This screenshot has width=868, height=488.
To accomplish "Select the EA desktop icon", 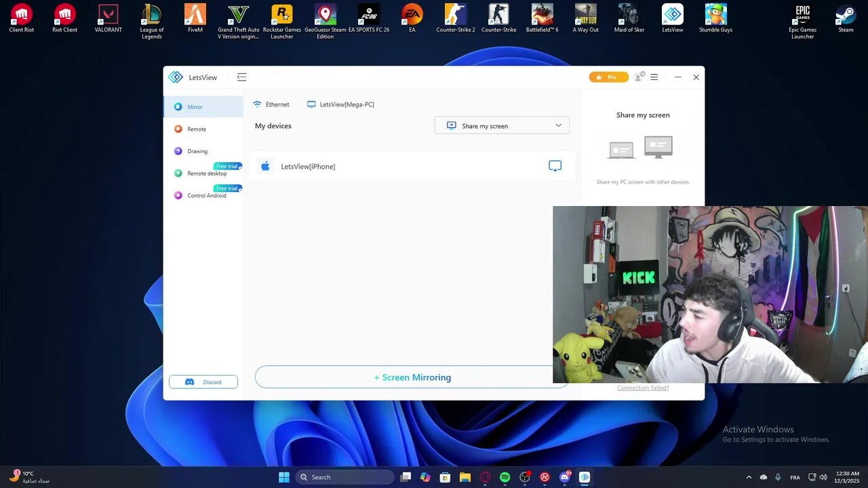I will 412,19.
